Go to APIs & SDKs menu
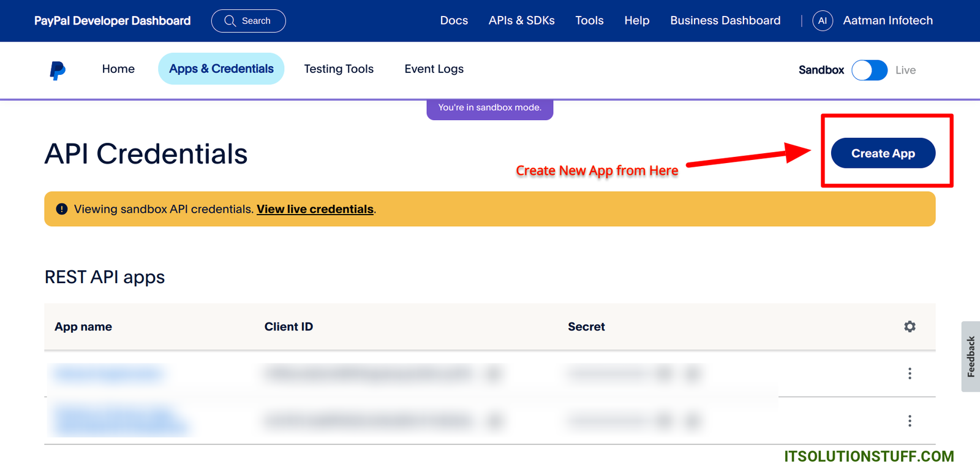 click(521, 21)
